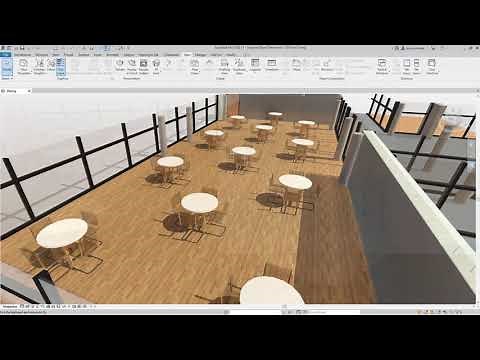480x360 pixels.
Task: Click the Sheet tool
Action: tap(297, 65)
